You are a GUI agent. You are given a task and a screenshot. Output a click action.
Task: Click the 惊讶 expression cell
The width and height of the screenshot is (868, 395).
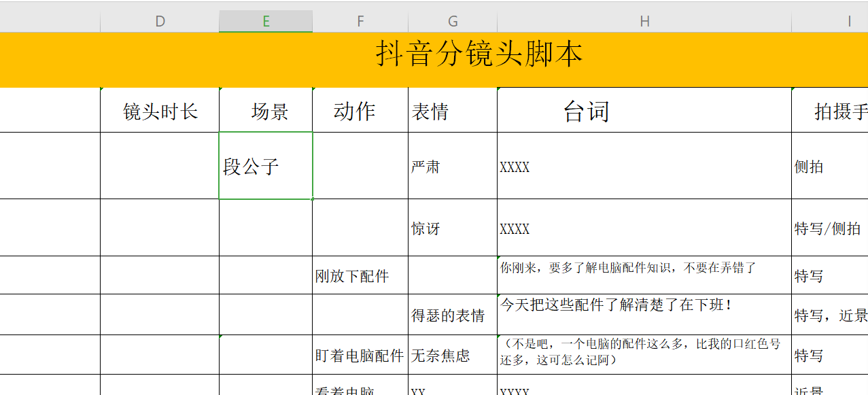(452, 228)
